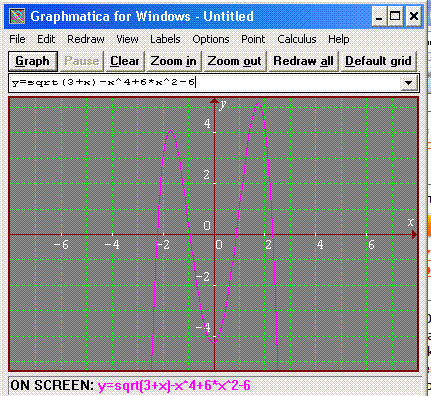This screenshot has width=431, height=396.
Task: Open the File menu
Action: pyautogui.click(x=17, y=39)
